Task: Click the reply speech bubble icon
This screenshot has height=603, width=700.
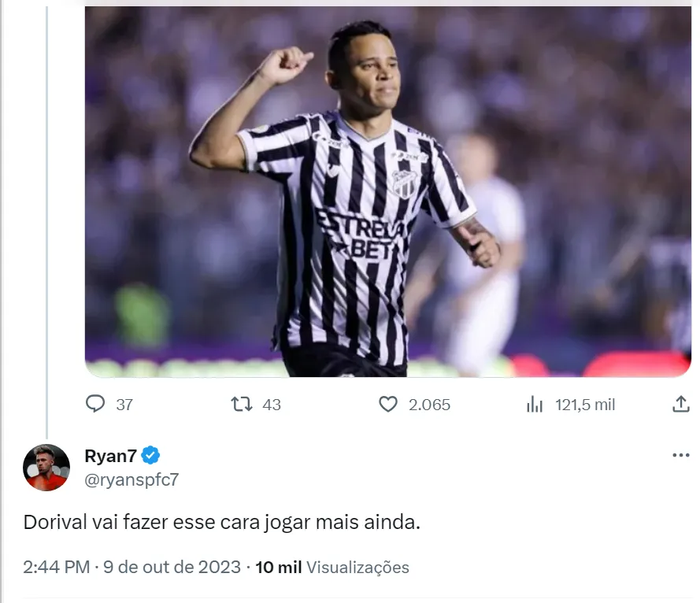Action: pyautogui.click(x=95, y=405)
